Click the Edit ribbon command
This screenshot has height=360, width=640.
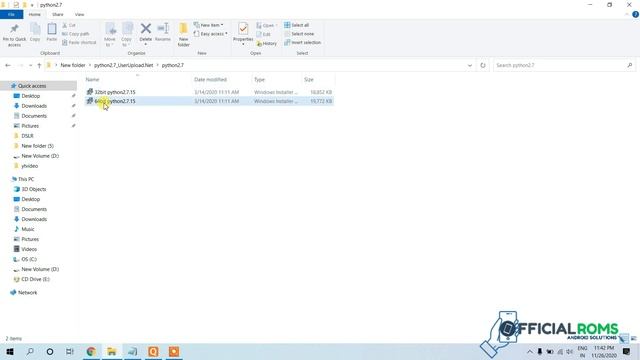tap(264, 34)
